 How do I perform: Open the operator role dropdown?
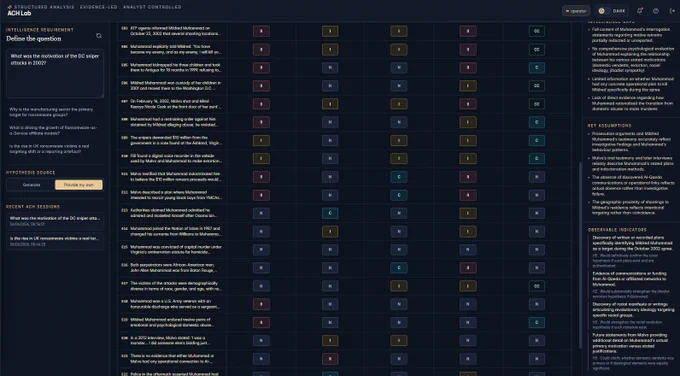click(x=576, y=11)
